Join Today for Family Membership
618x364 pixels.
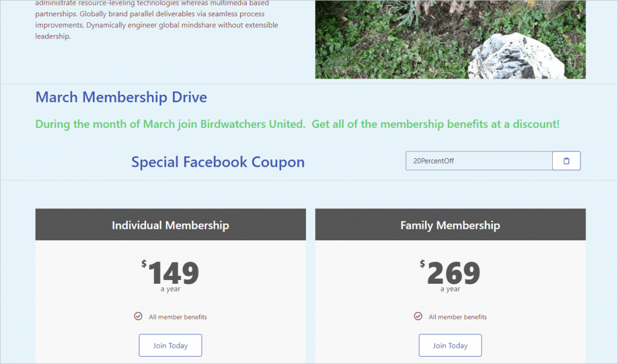click(x=450, y=345)
